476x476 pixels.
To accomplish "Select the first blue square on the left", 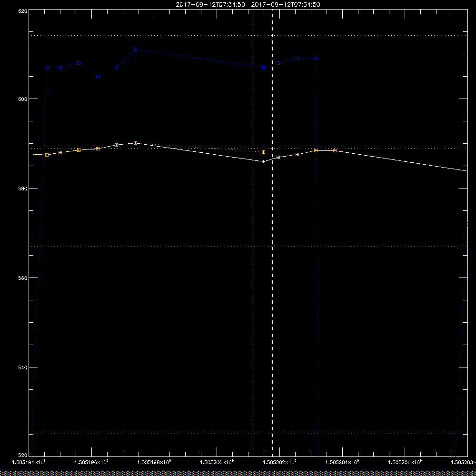I will [x=47, y=68].
